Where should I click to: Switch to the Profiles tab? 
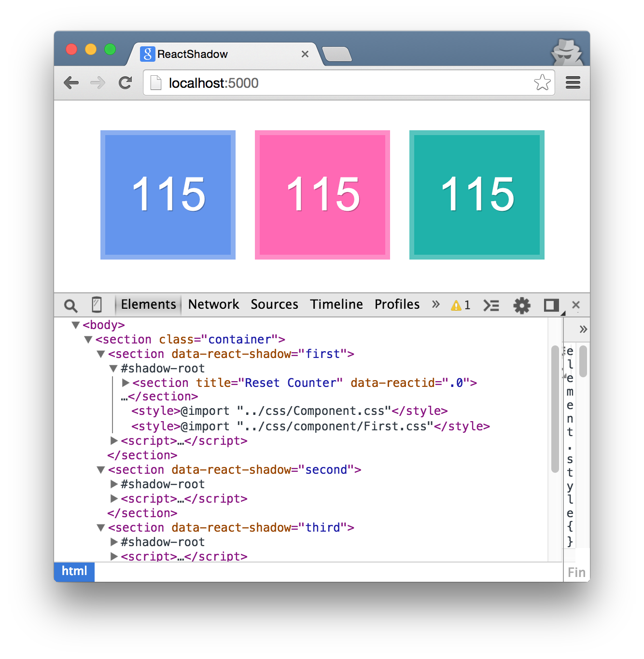click(x=397, y=304)
